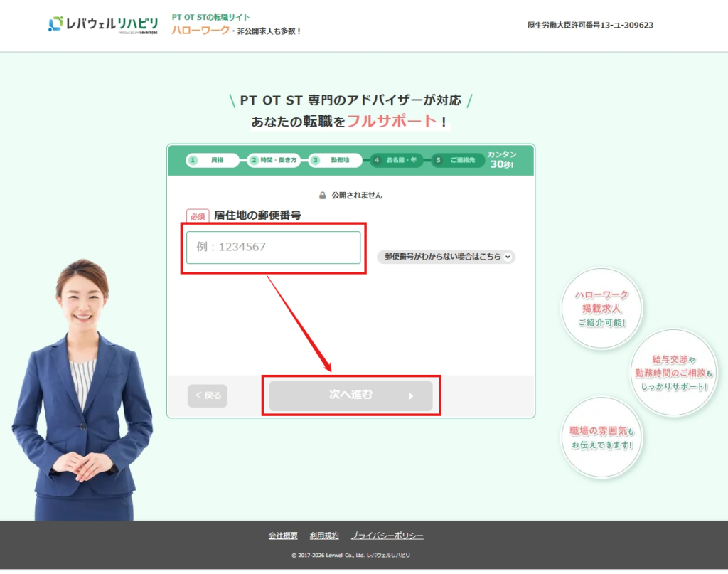Go back with the 戻る button

pyautogui.click(x=208, y=396)
